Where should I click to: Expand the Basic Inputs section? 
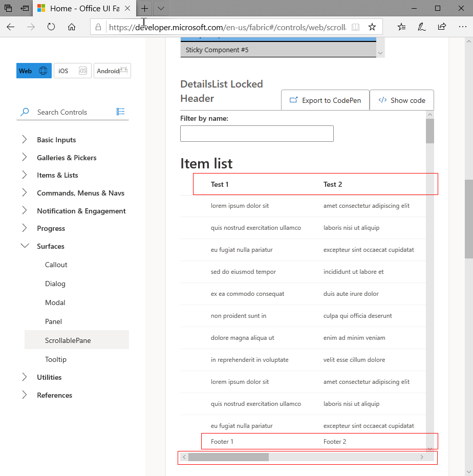pos(56,139)
